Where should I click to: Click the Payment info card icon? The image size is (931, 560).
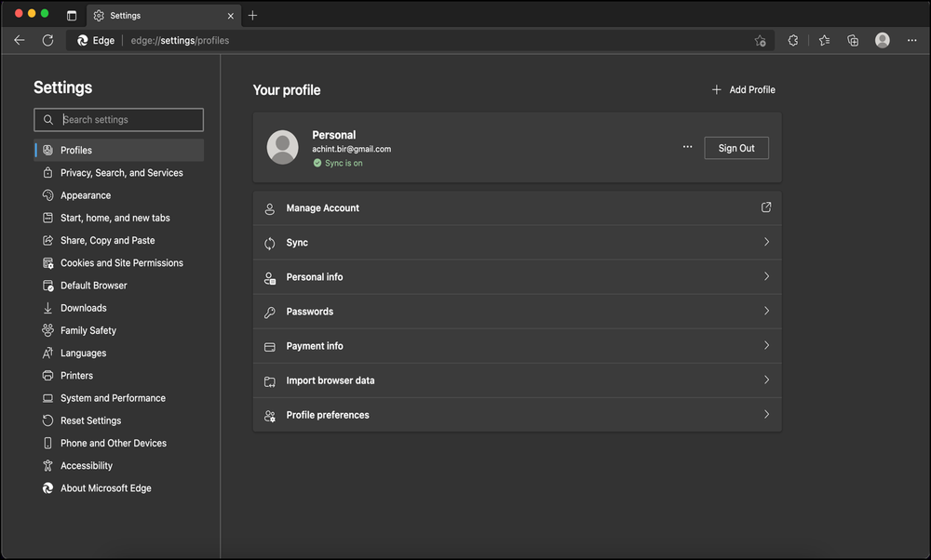pos(269,345)
